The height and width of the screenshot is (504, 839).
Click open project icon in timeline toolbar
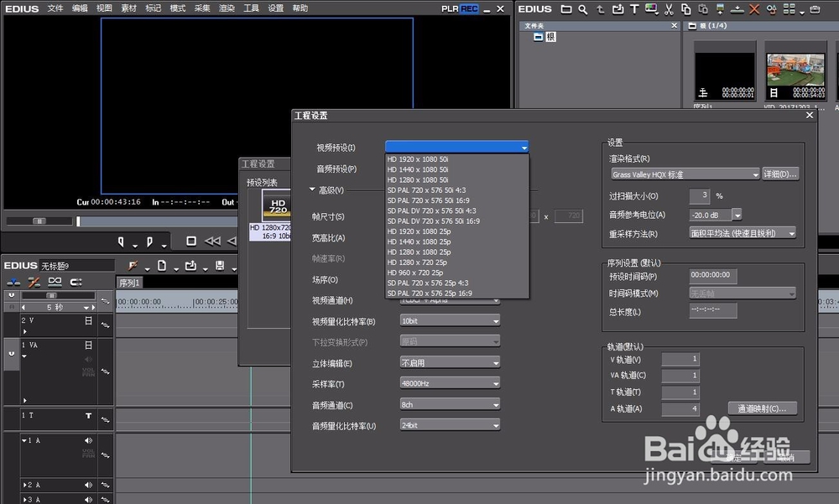point(190,265)
